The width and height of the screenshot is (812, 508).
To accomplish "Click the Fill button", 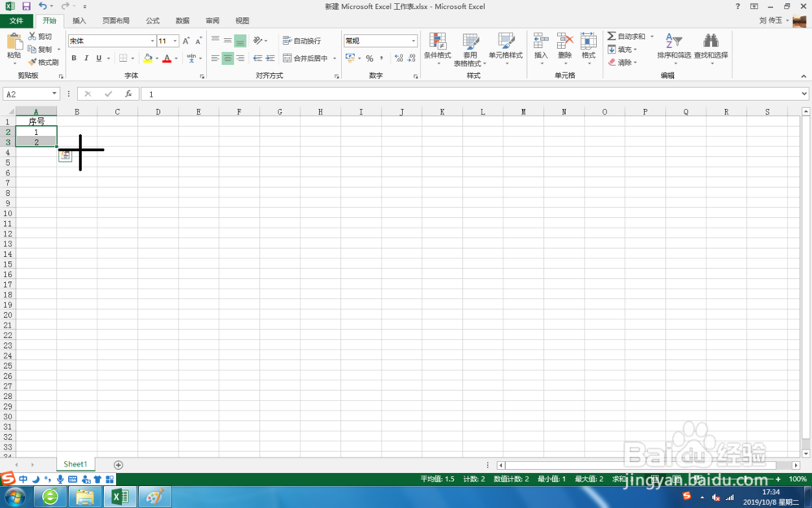I will pos(620,50).
